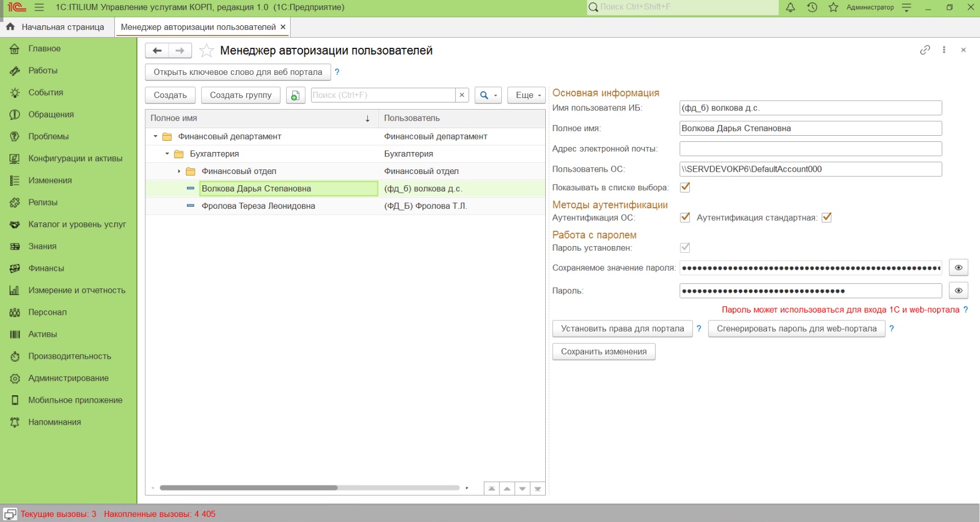Sort list by Полное имя column header
Image resolution: width=980 pixels, height=522 pixels.
[x=261, y=118]
